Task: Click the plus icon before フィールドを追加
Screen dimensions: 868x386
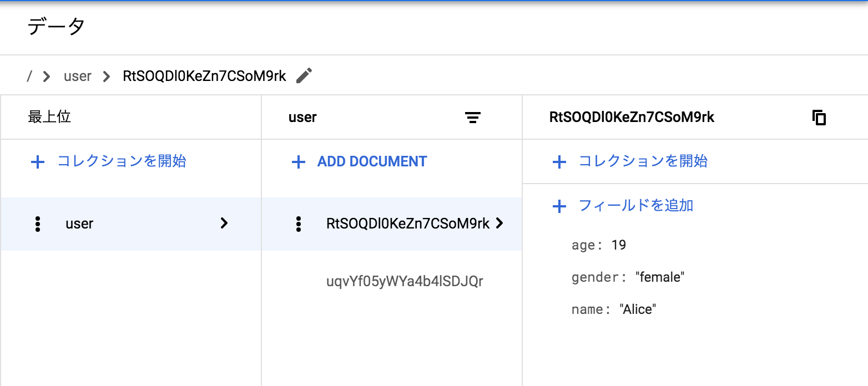Action: pyautogui.click(x=559, y=206)
